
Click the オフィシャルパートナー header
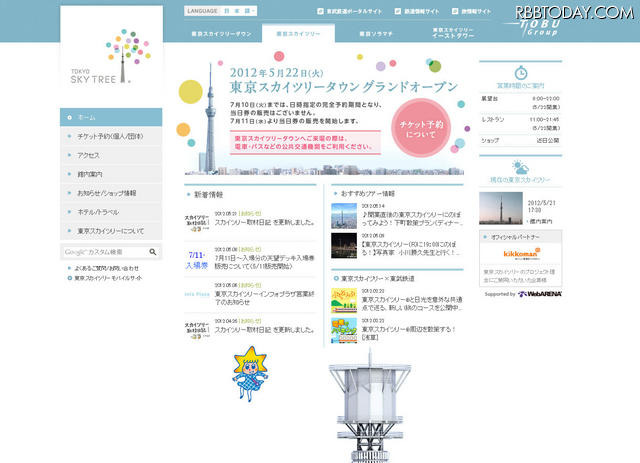point(520,237)
